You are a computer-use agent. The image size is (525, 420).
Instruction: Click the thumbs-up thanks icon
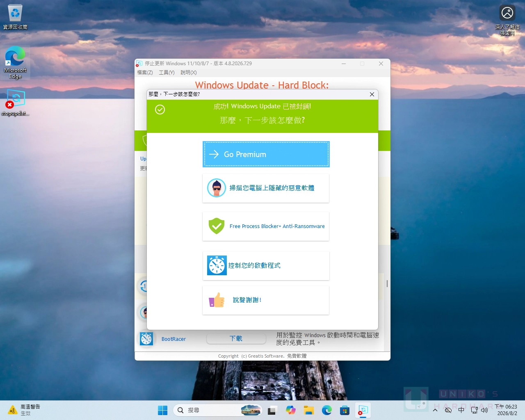217,300
